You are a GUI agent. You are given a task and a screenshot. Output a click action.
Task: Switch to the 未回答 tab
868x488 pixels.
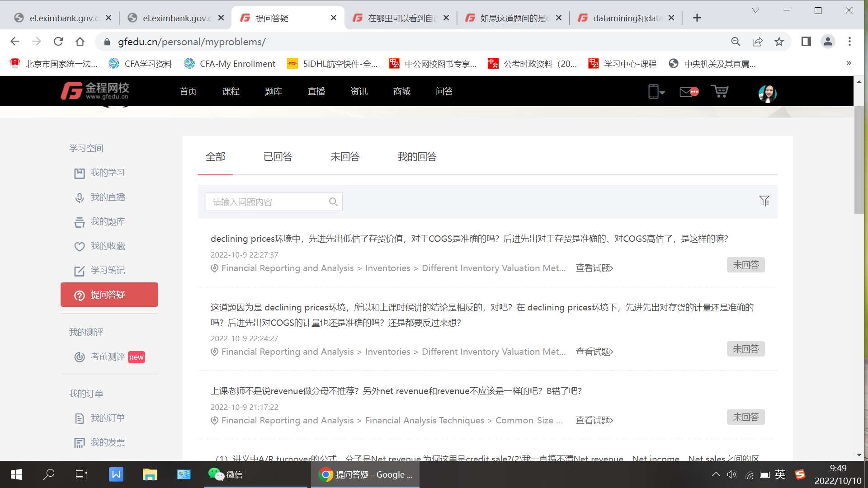point(345,157)
